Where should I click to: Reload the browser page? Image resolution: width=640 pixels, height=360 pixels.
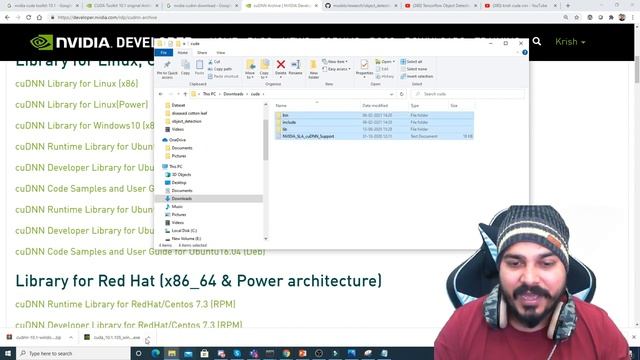[28, 18]
